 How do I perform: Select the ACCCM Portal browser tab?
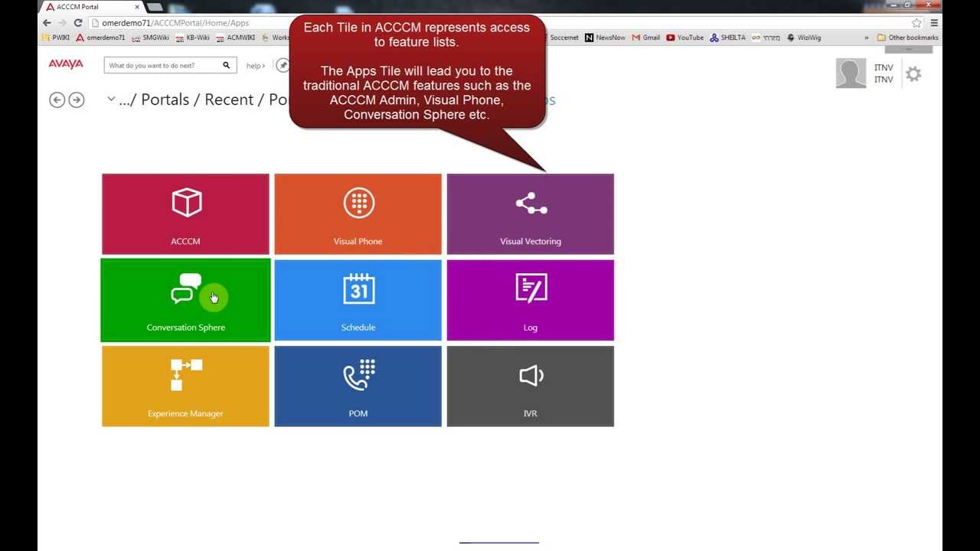click(90, 7)
